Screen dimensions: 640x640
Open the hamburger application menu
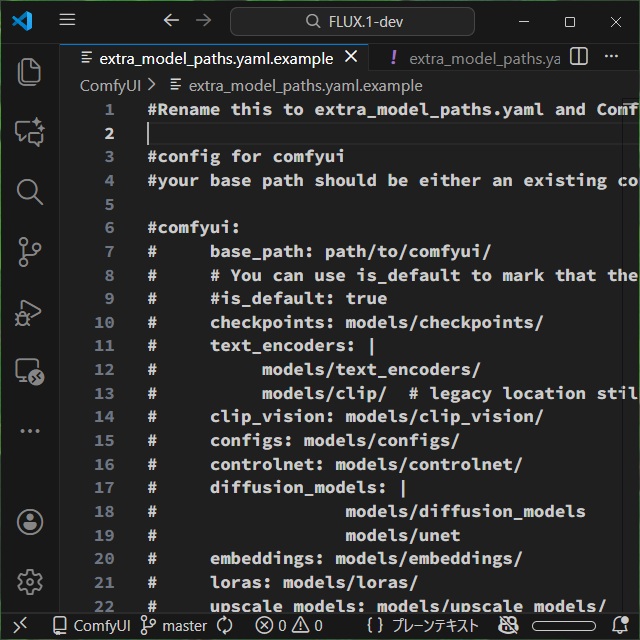pos(67,21)
